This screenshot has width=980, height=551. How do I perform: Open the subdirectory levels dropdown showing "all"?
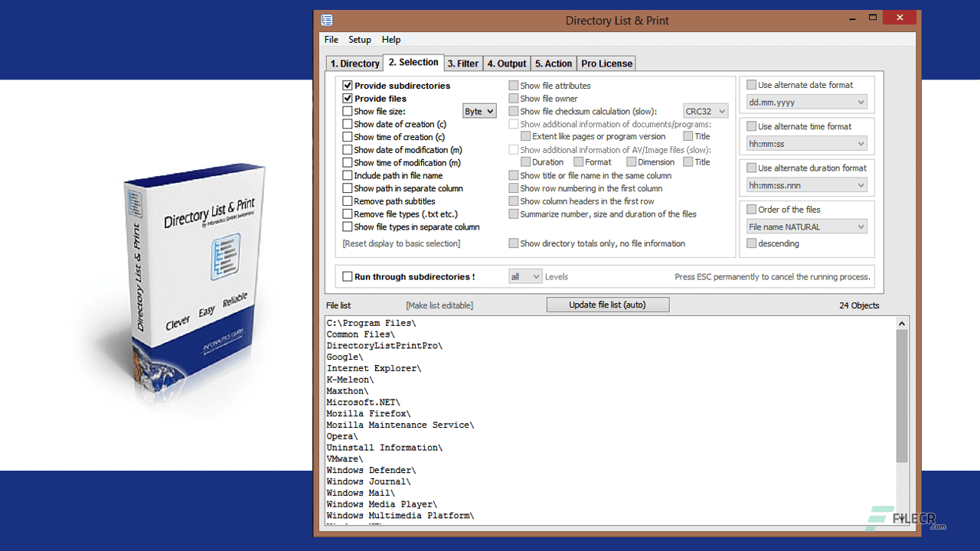525,276
